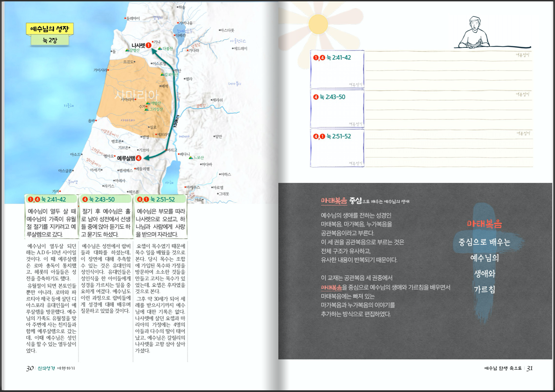Viewport: 555px width, 392px height.
Task: Click the 디베랴 map label
Action: click(x=181, y=35)
